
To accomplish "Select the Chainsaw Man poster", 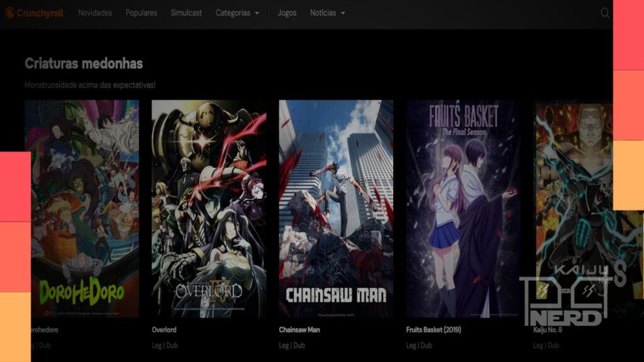I will (x=336, y=209).
